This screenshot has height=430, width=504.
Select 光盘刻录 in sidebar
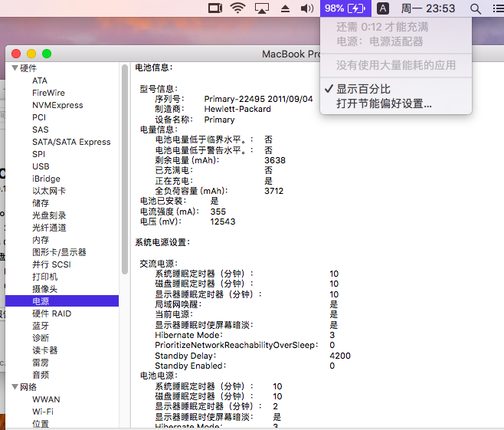49,215
